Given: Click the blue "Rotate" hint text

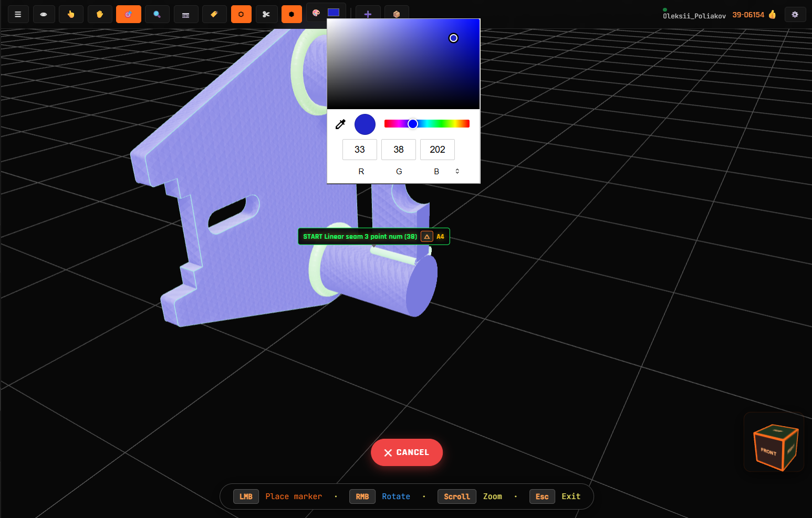Looking at the screenshot, I should 396,496.
